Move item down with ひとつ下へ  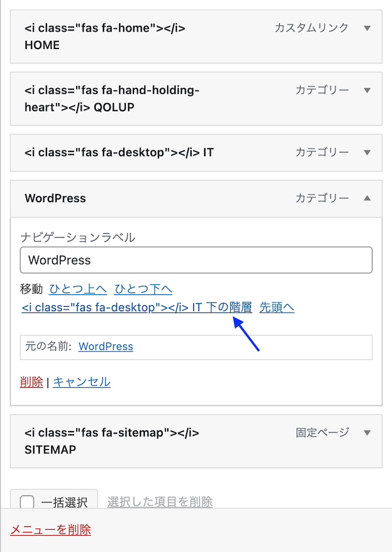[143, 289]
